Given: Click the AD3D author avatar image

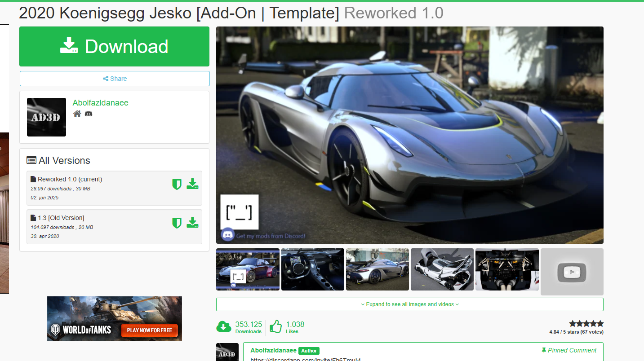Looking at the screenshot, I should pyautogui.click(x=46, y=117).
